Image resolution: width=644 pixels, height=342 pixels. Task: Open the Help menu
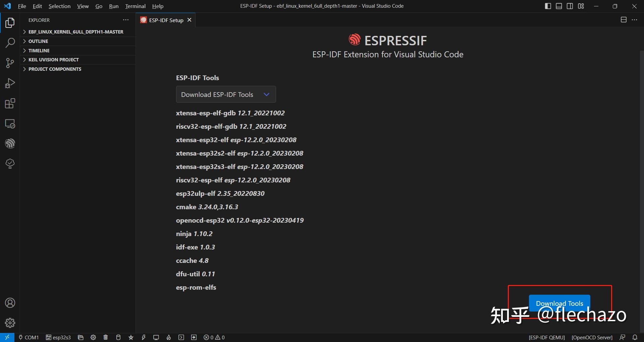tap(158, 6)
